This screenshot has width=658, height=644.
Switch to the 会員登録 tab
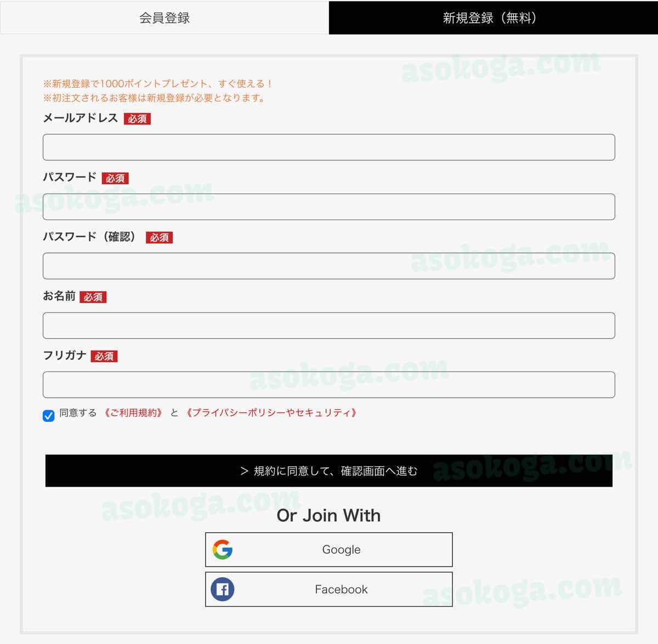tap(164, 18)
